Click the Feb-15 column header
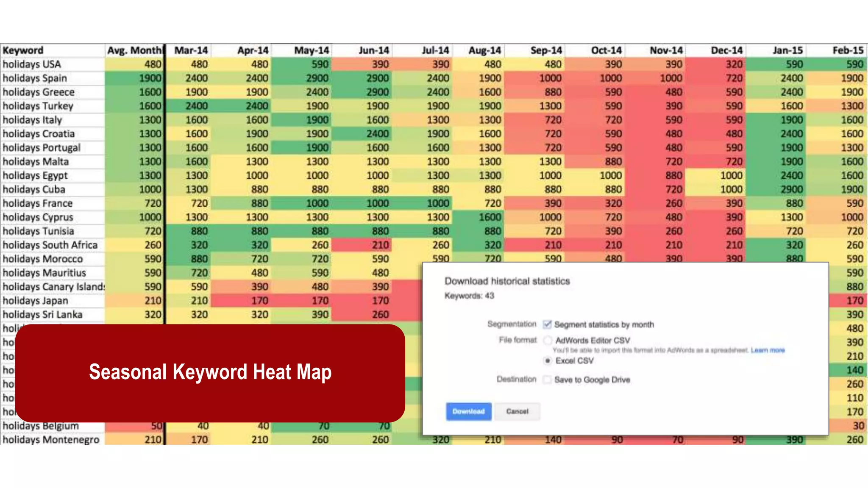This screenshot has width=868, height=488. click(837, 50)
